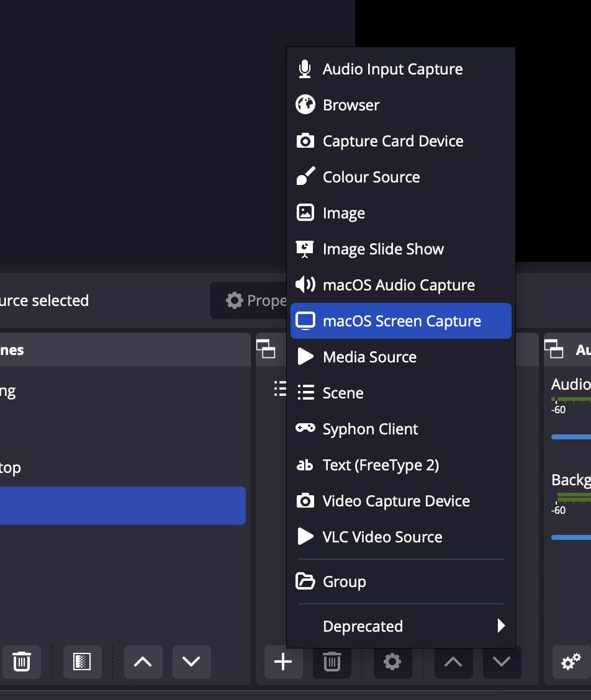Select macOS Screen Capture entry
The height and width of the screenshot is (700, 591).
click(401, 321)
